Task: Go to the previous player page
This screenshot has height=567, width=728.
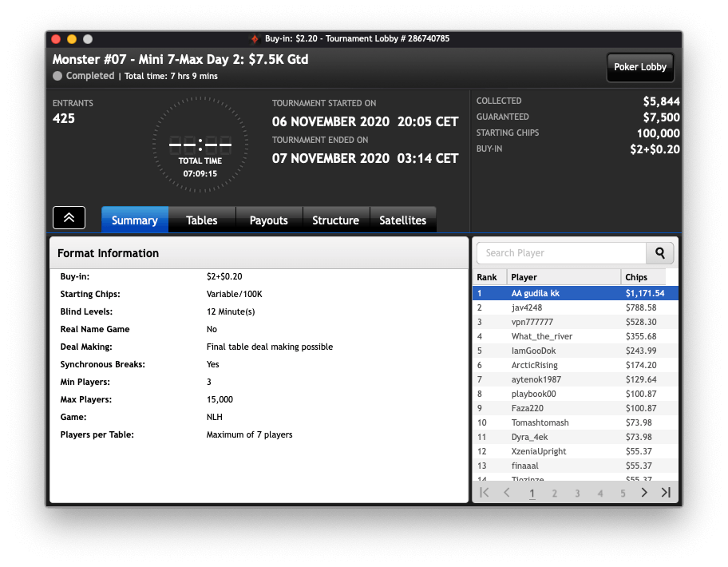Action: click(506, 493)
